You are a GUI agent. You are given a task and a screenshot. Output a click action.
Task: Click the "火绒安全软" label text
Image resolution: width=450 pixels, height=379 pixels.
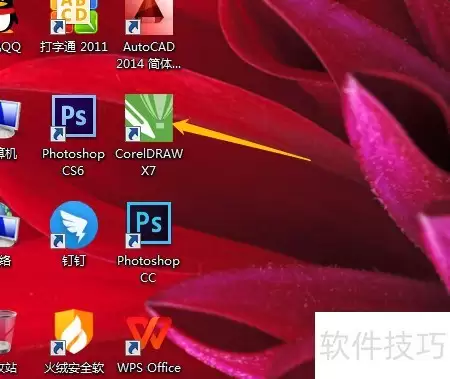coord(74,368)
